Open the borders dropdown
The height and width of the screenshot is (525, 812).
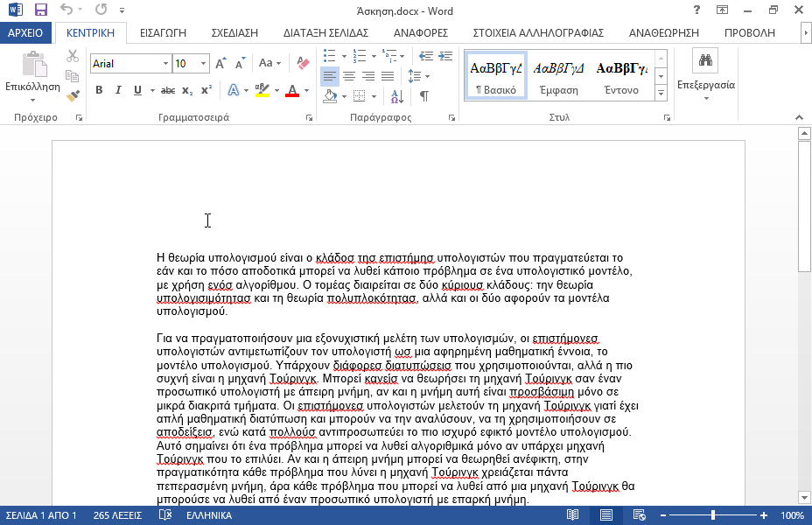(374, 96)
